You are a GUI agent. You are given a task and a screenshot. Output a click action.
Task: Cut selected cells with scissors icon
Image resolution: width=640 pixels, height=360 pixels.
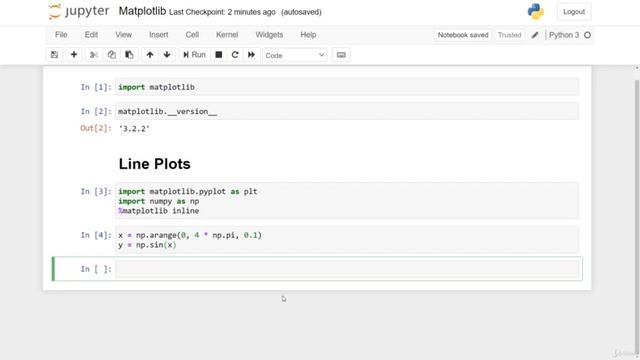click(x=94, y=55)
